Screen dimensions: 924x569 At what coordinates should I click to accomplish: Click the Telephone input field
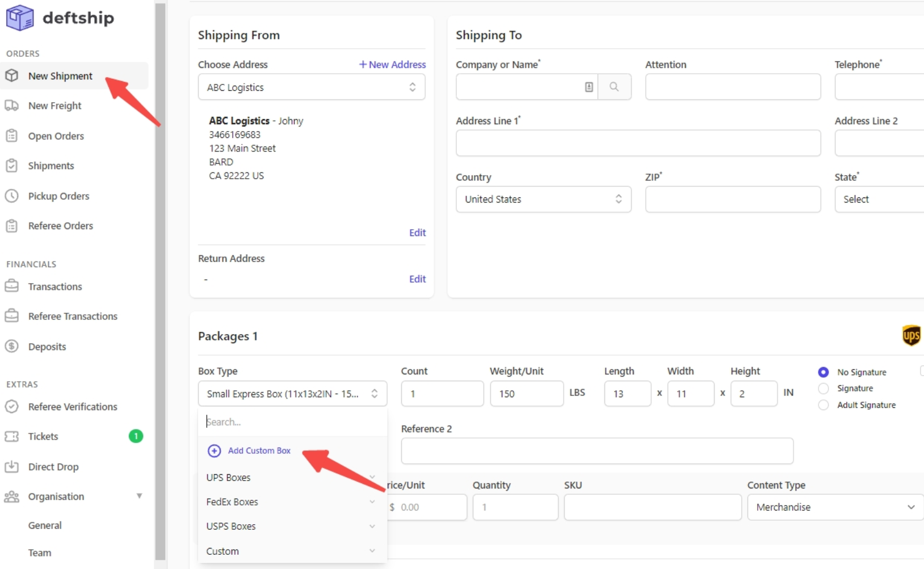coord(879,87)
